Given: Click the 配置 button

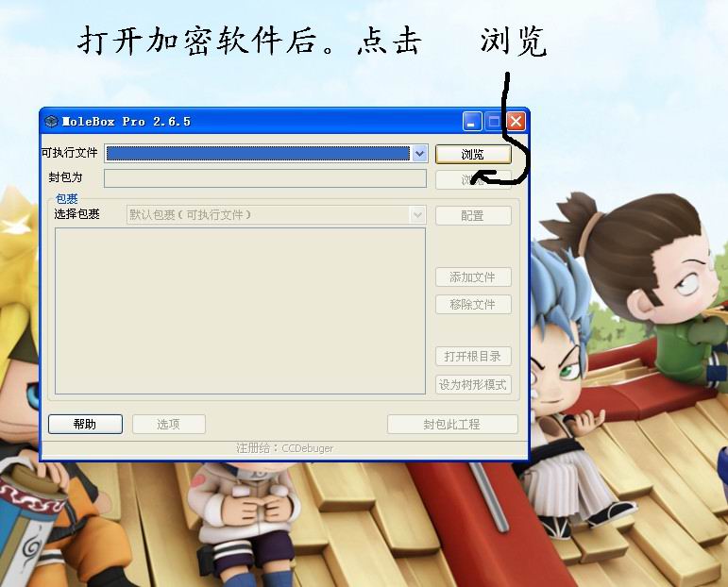Looking at the screenshot, I should [x=473, y=216].
